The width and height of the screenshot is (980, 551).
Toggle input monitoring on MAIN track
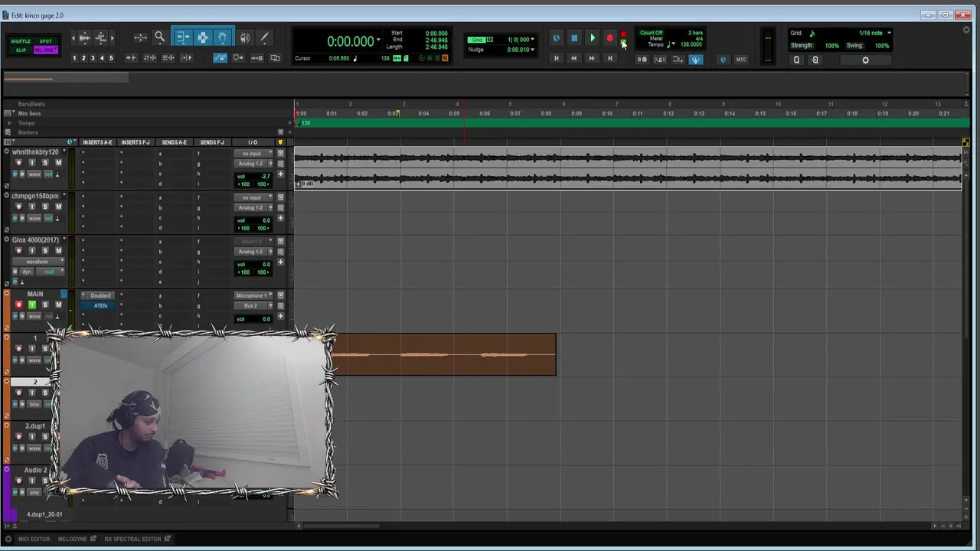tap(32, 305)
